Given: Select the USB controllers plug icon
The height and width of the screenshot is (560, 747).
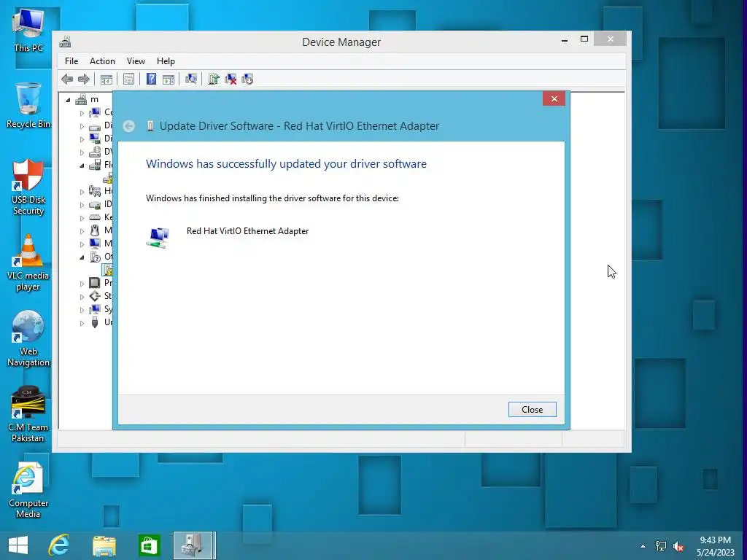Looking at the screenshot, I should pyautogui.click(x=95, y=322).
